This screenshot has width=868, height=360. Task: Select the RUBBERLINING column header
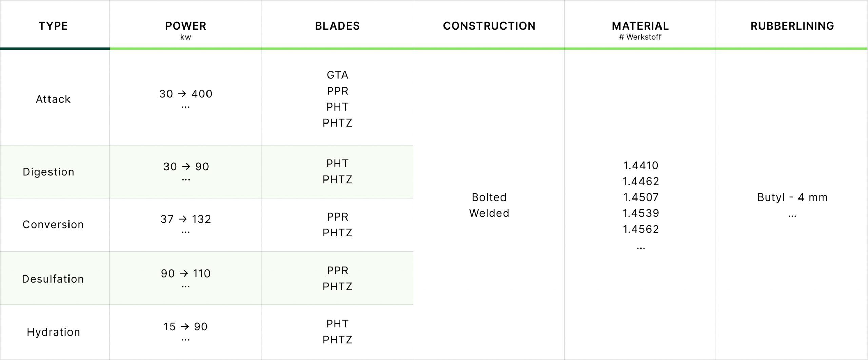click(x=792, y=26)
